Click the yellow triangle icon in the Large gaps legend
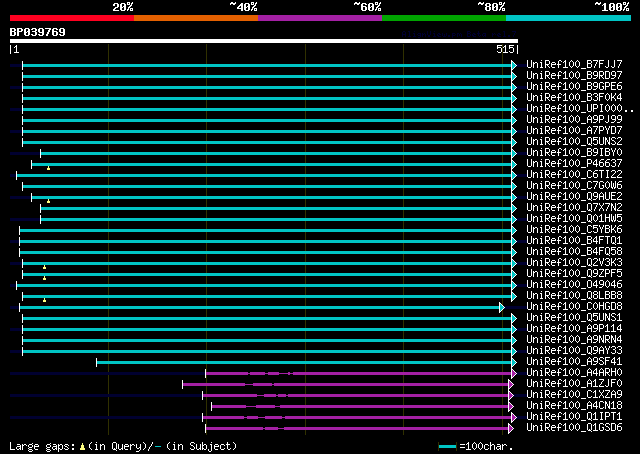Image resolution: width=640 pixels, height=454 pixels. tap(82, 447)
